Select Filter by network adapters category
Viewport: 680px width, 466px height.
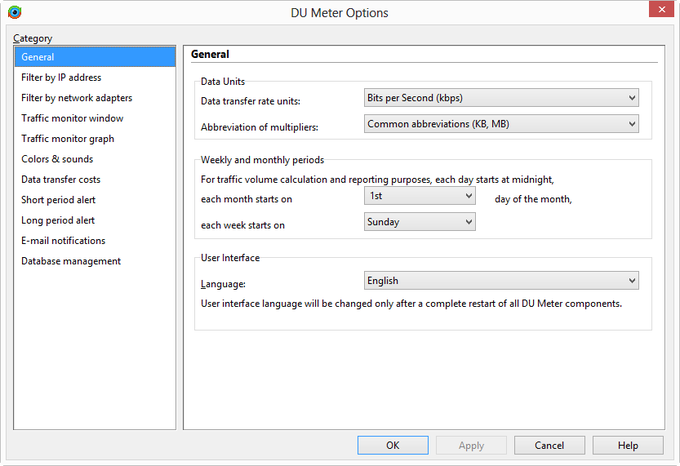(76, 98)
